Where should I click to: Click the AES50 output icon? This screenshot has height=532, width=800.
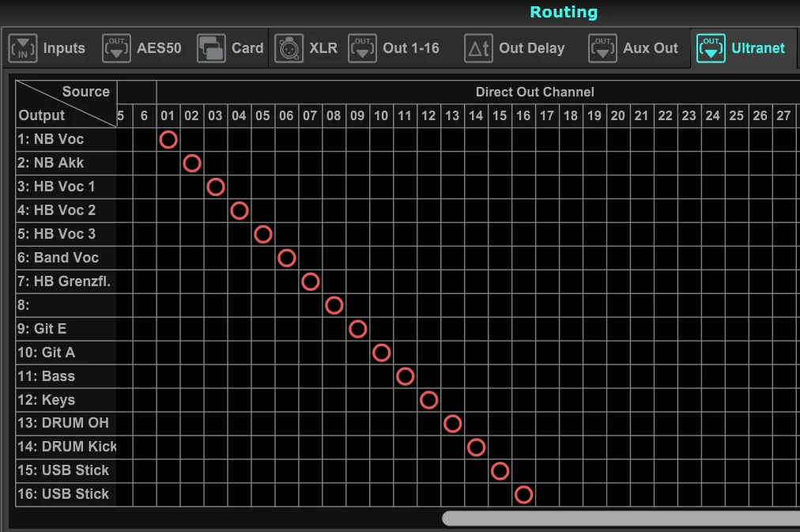pyautogui.click(x=117, y=48)
